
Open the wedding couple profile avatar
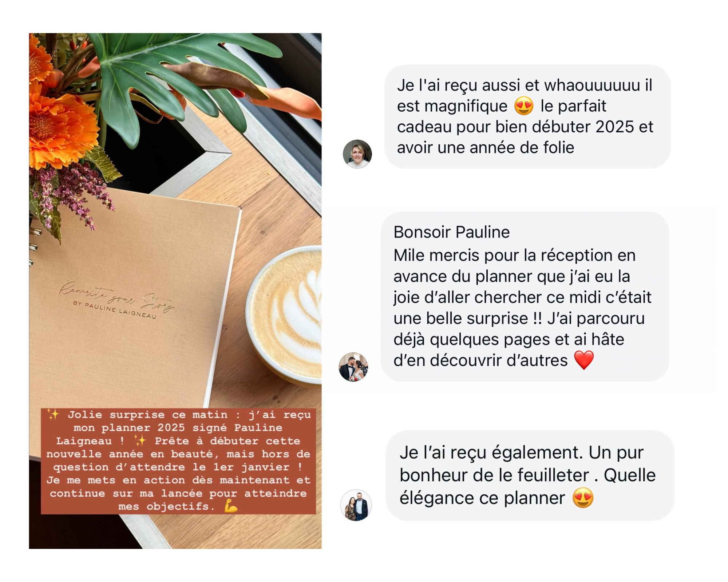[x=353, y=367]
